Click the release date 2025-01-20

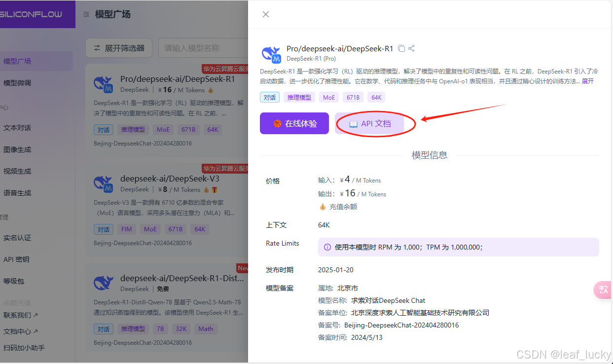[x=336, y=270]
